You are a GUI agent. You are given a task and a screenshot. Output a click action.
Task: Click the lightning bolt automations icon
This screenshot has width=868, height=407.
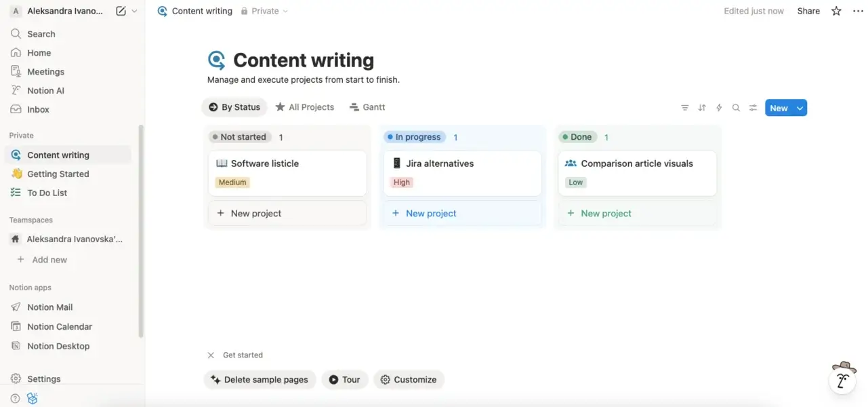(x=719, y=108)
